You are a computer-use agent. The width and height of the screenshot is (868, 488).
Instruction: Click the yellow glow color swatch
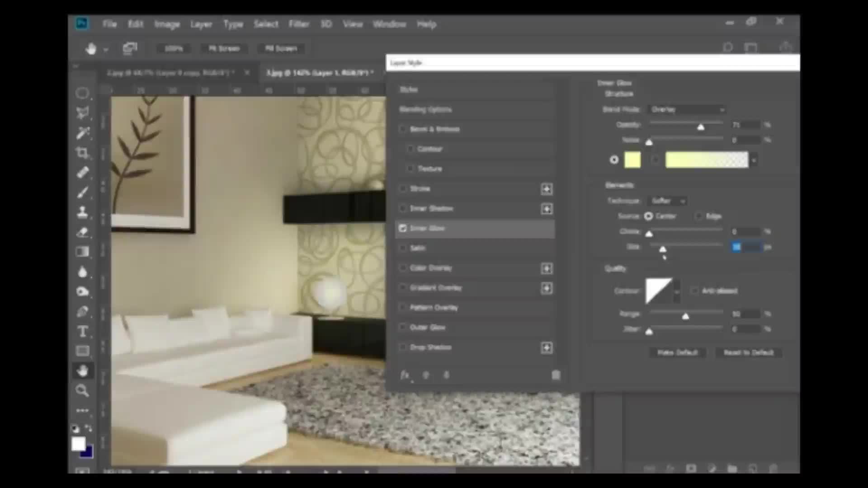click(632, 160)
